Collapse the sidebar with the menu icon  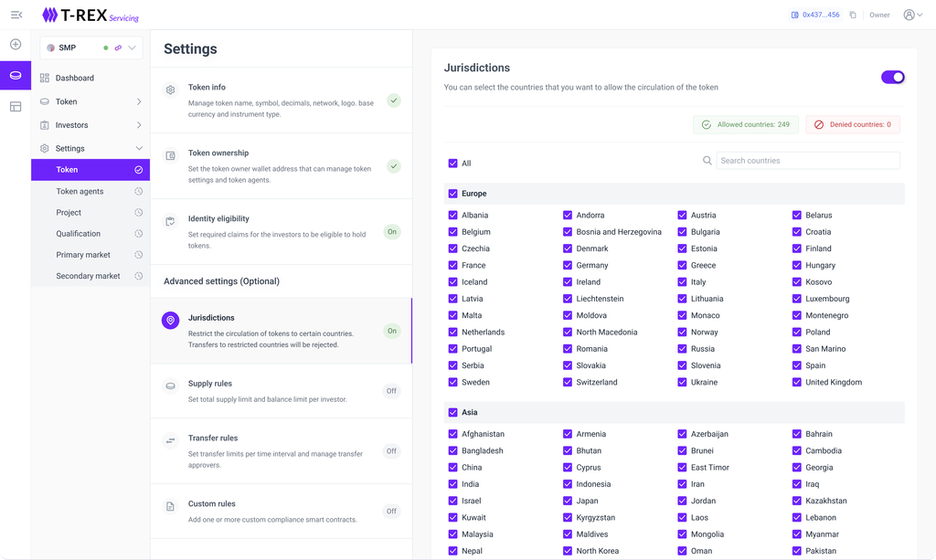click(16, 15)
